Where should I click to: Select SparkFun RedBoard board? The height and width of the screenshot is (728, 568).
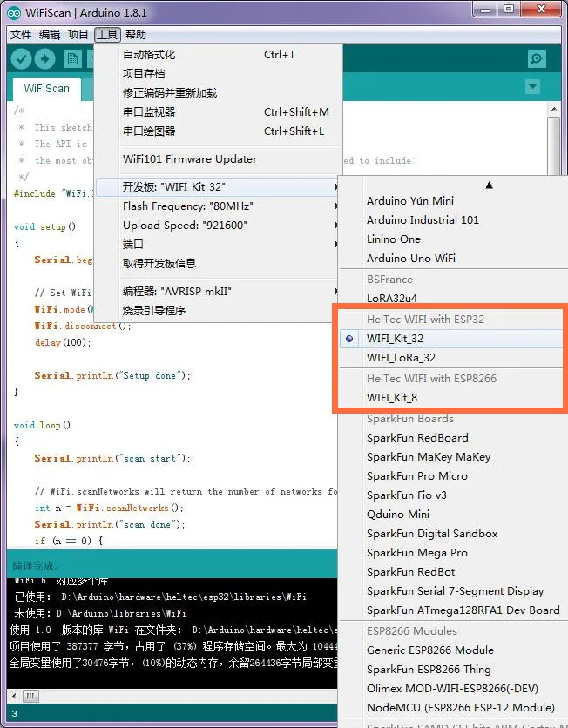tap(453, 438)
